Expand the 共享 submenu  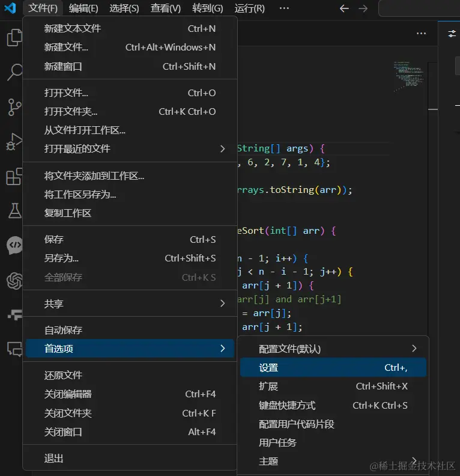coord(130,304)
